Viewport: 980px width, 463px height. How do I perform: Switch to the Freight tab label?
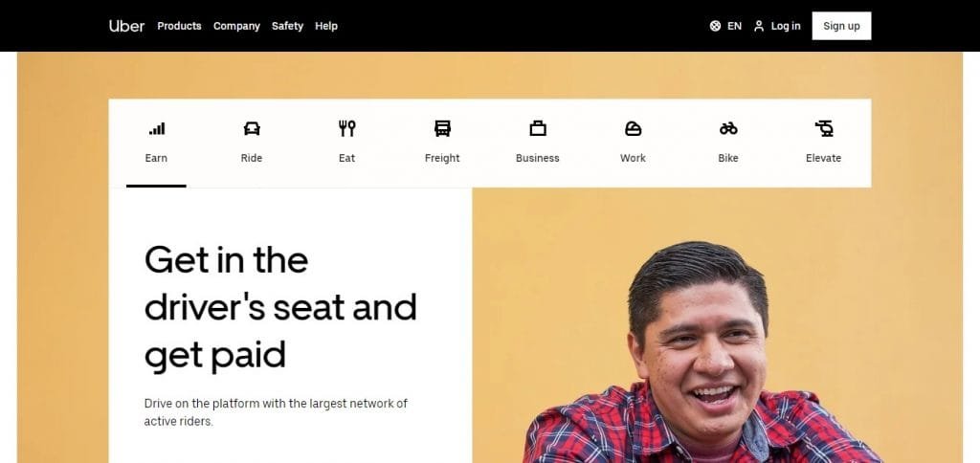pos(442,158)
